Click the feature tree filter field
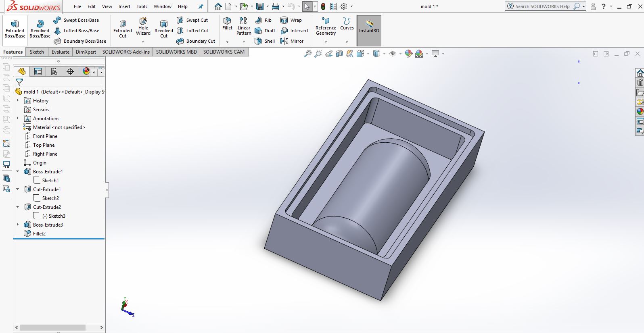The height and width of the screenshot is (333, 644). click(59, 82)
